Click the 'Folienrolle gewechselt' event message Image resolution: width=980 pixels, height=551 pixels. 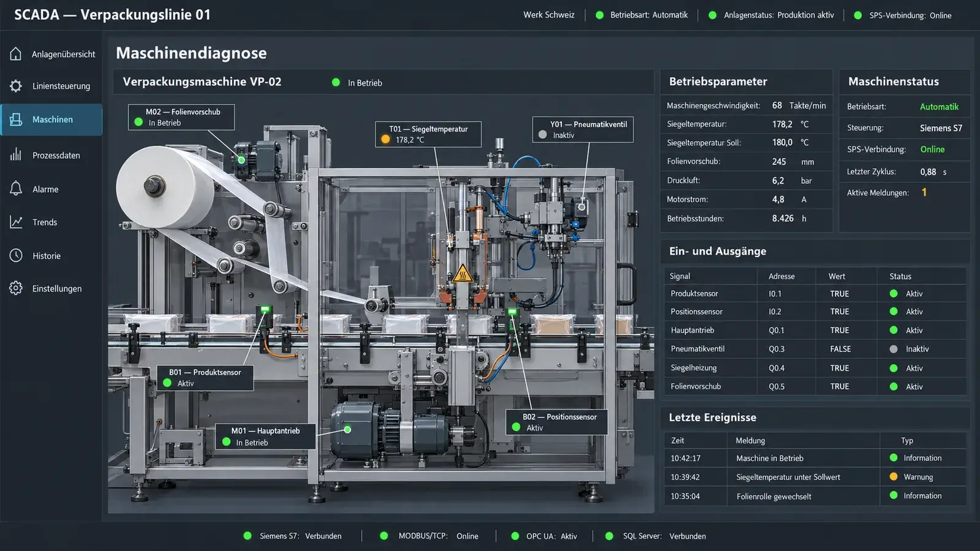774,497
